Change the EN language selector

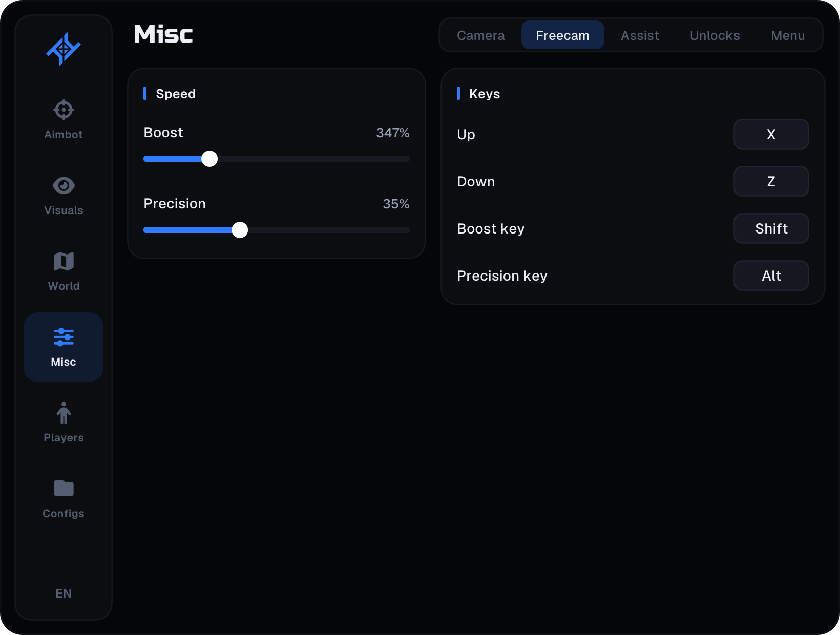click(64, 593)
